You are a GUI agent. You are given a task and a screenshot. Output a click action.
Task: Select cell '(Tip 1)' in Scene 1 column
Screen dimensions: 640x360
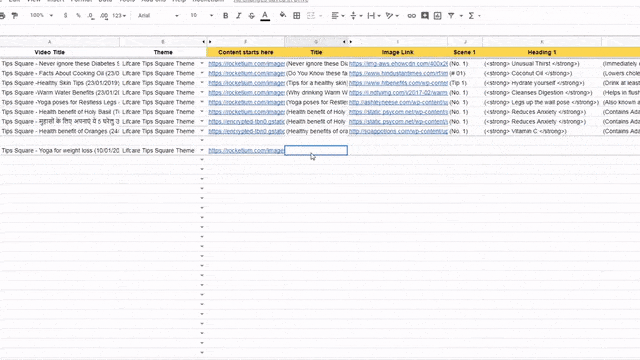coord(465,83)
